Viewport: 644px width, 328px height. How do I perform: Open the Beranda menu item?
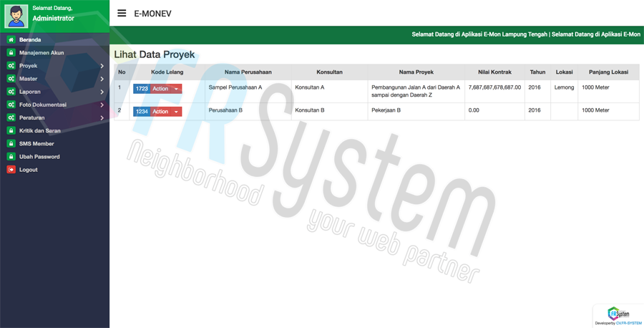click(x=54, y=40)
